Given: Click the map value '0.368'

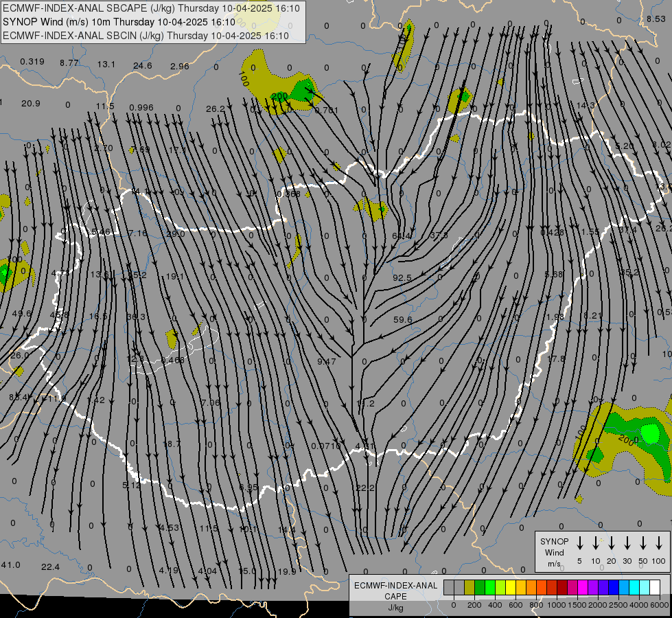Looking at the screenshot, I should [x=288, y=194].
